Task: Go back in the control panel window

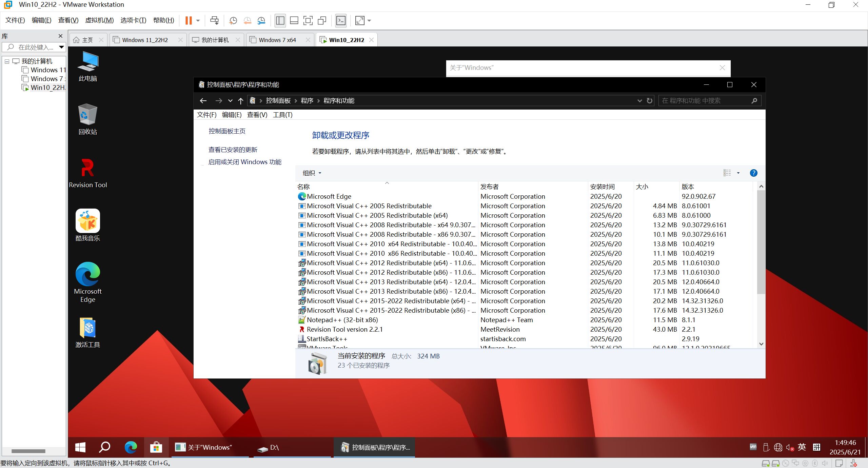Action: click(203, 101)
